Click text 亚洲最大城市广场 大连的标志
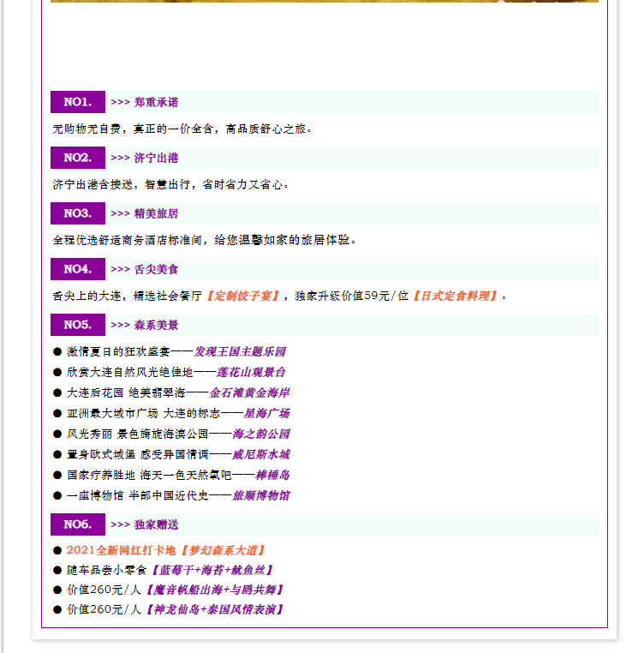Image resolution: width=644 pixels, height=653 pixels. pyautogui.click(x=144, y=414)
